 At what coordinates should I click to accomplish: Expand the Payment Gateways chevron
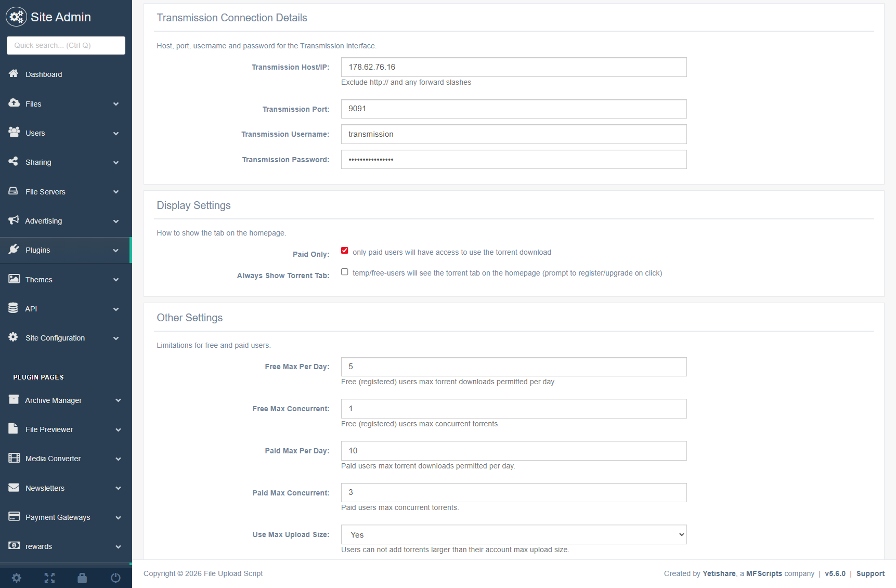coord(118,518)
